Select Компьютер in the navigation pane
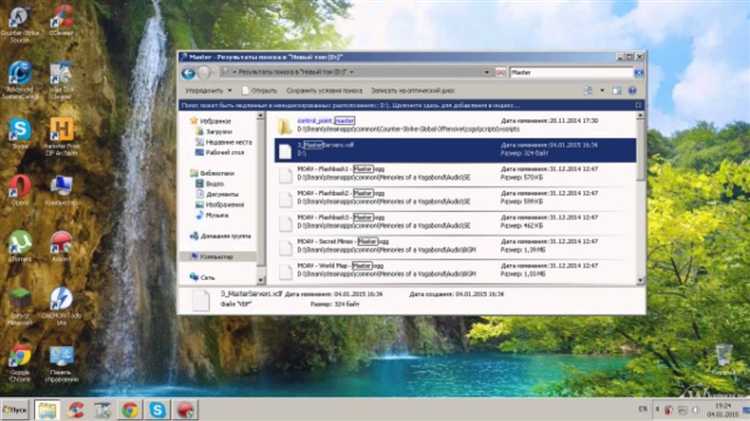 click(x=217, y=257)
